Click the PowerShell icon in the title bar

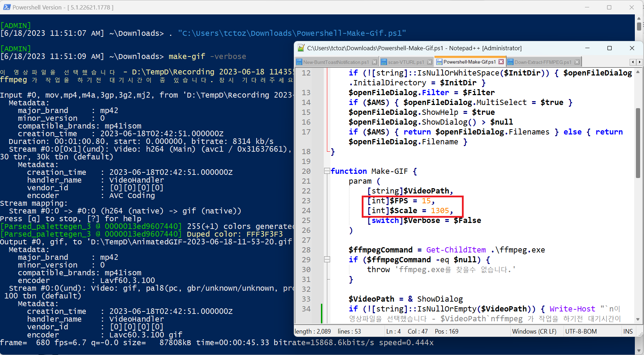coord(7,7)
